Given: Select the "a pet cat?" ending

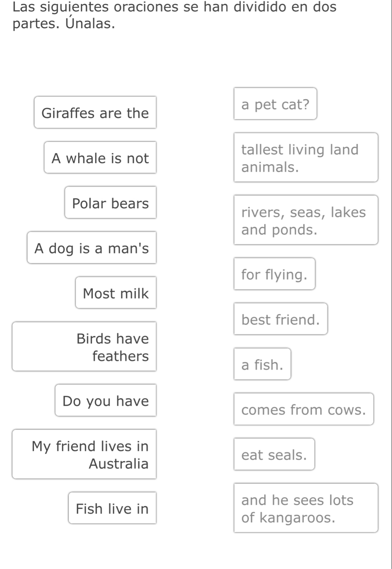Looking at the screenshot, I should pos(275,104).
